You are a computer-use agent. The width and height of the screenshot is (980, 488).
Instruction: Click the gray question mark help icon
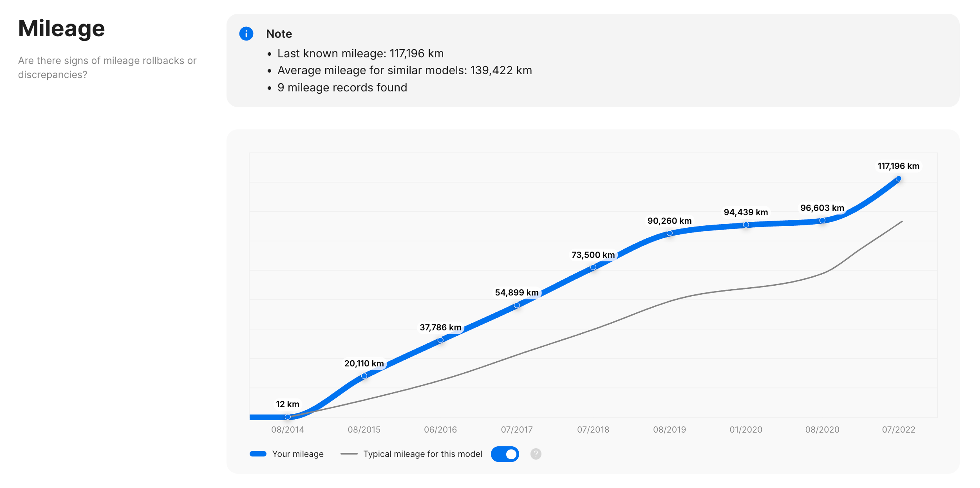[536, 454]
